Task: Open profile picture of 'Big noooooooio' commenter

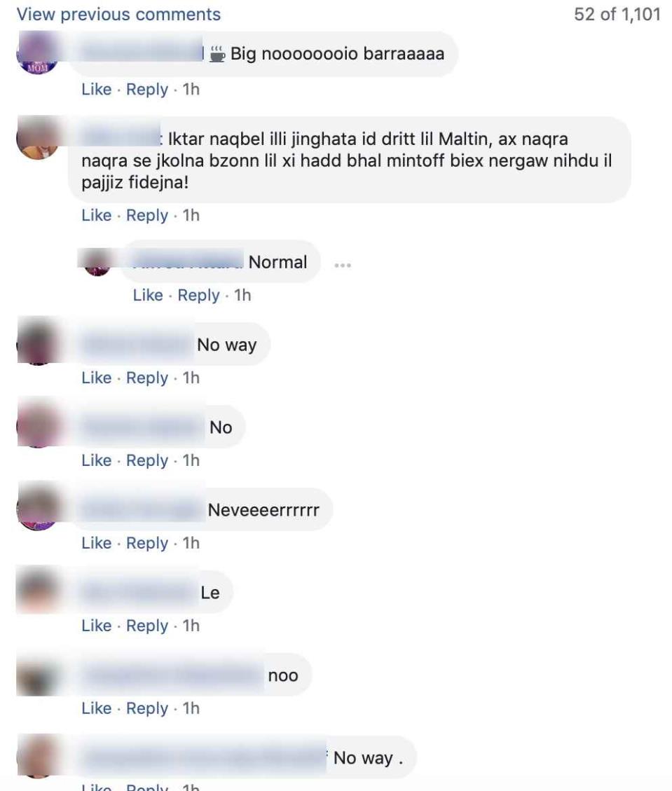Action: click(38, 53)
